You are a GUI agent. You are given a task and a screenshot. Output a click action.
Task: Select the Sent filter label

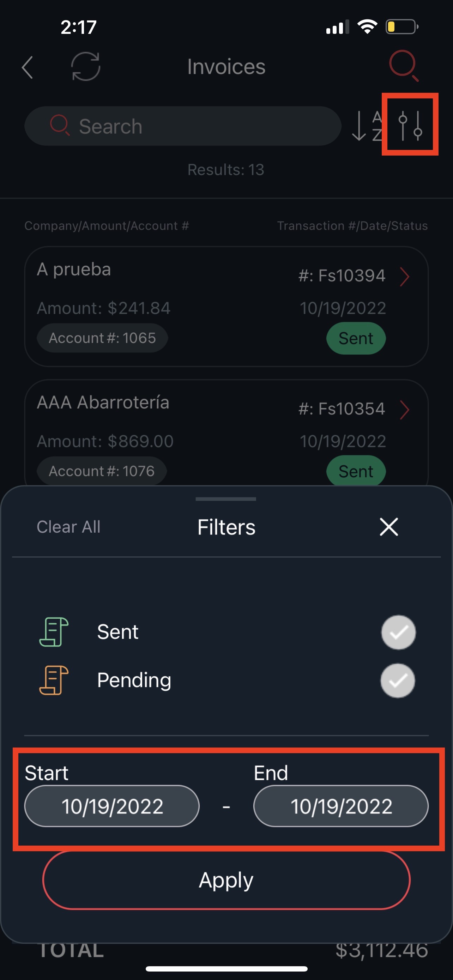(117, 632)
